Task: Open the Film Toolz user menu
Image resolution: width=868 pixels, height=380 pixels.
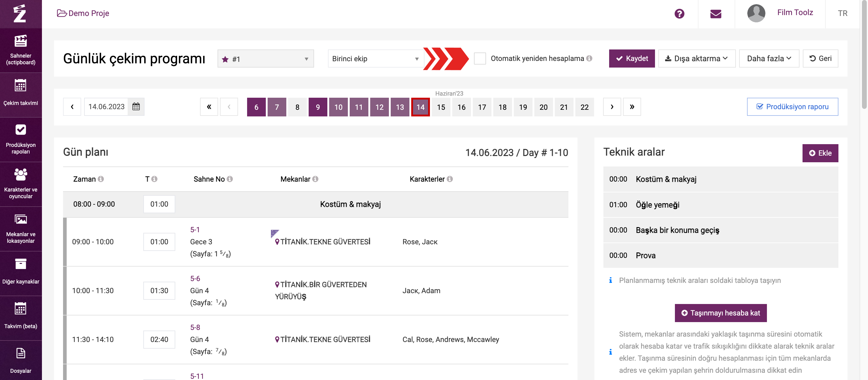Action: click(795, 13)
